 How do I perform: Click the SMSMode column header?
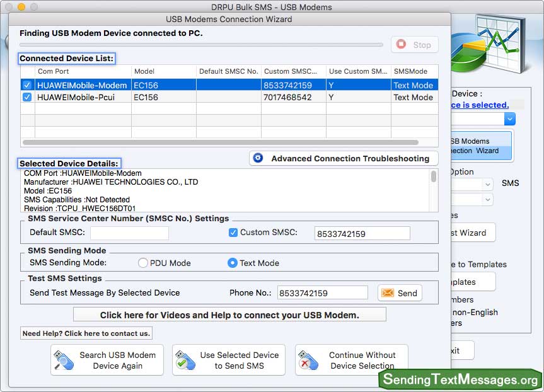pos(415,71)
